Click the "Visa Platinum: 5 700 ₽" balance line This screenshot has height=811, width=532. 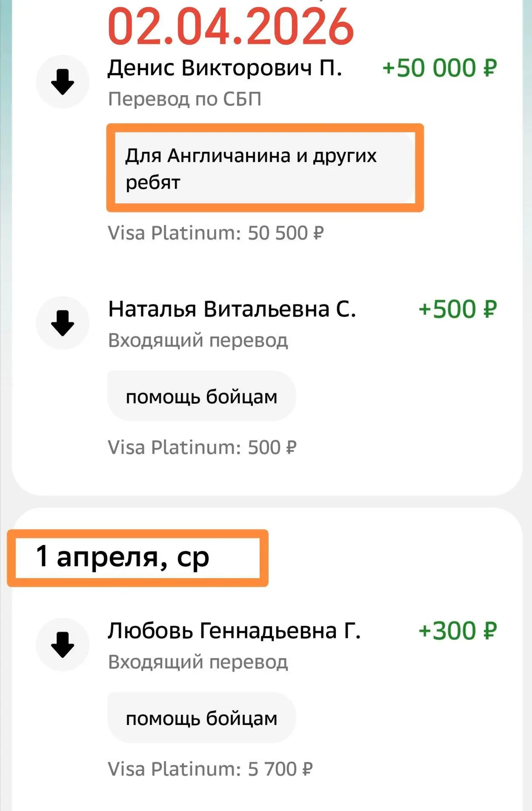(x=210, y=769)
